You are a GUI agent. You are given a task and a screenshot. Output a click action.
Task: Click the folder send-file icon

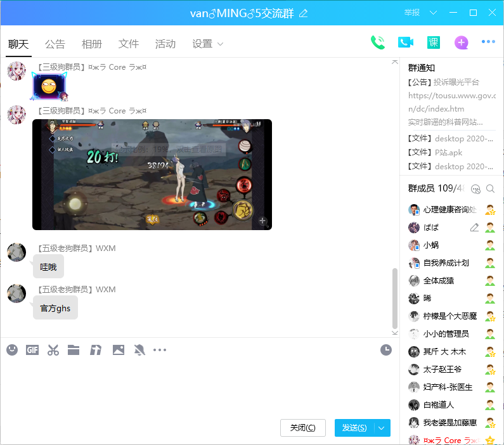(74, 350)
